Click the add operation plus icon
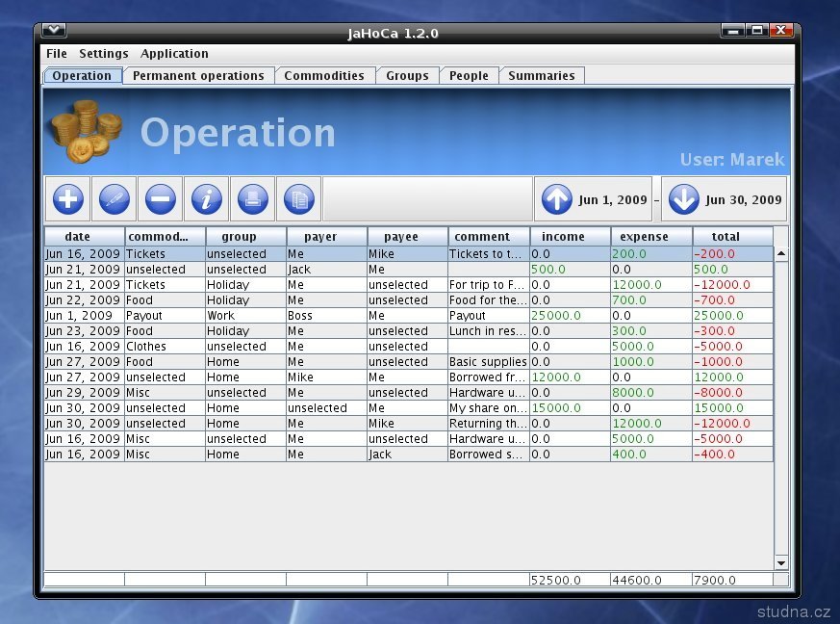 tap(67, 199)
